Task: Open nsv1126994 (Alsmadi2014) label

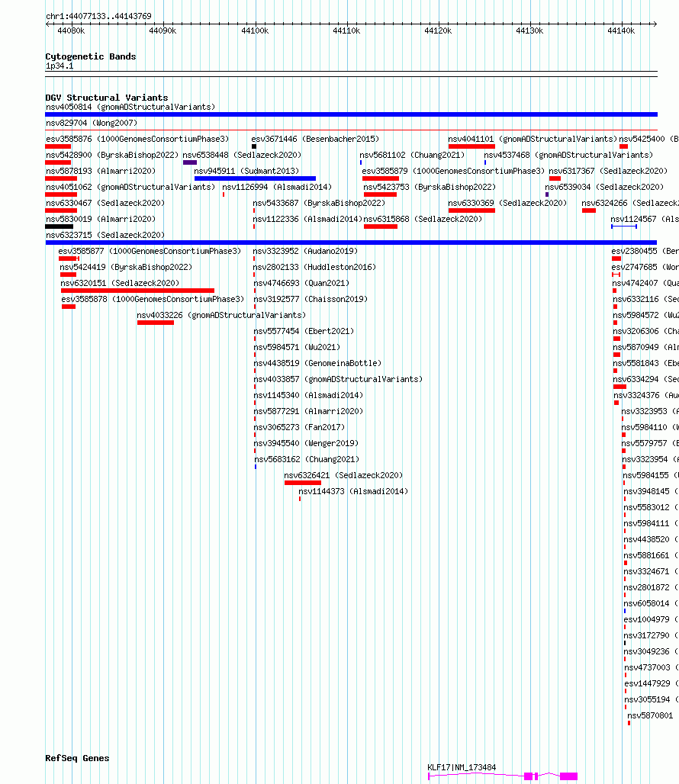Action: pos(277,187)
